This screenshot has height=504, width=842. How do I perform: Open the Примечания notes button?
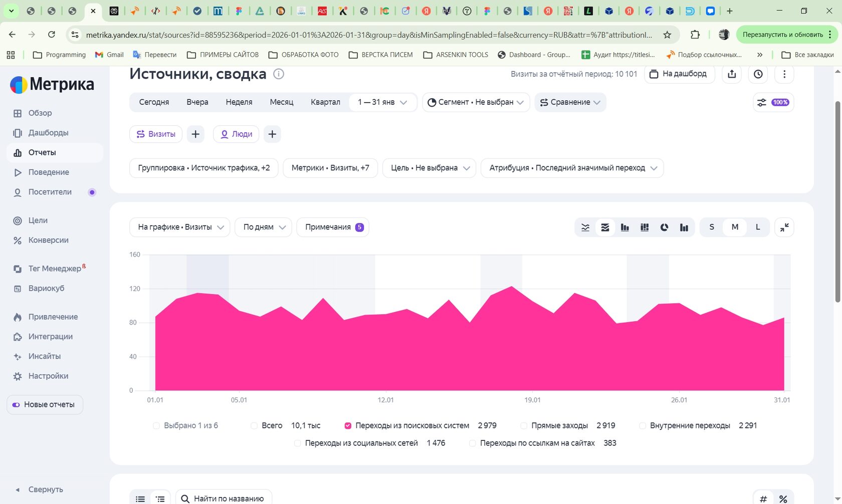coord(333,227)
